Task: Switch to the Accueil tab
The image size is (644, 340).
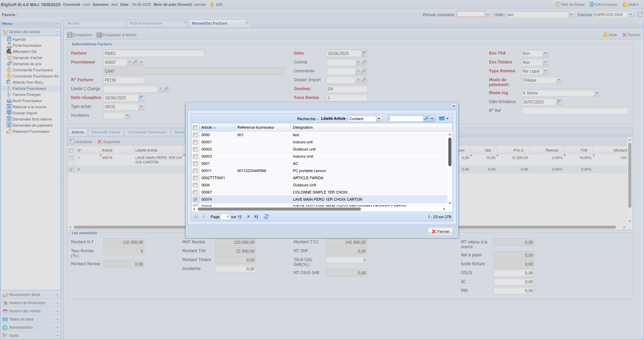Action: 95,23
